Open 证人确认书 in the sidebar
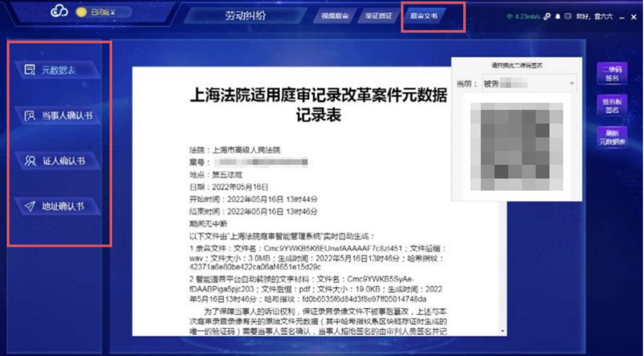This screenshot has width=644, height=356. pos(57,160)
